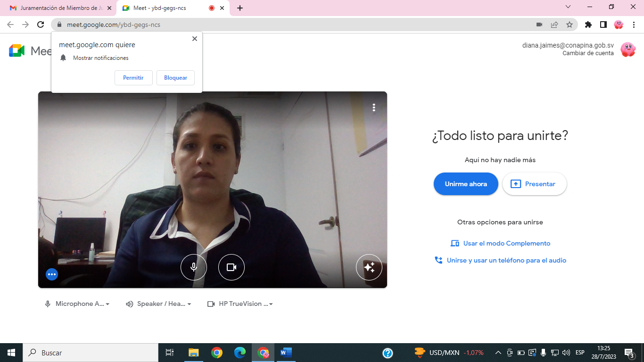644x362 pixels.
Task: Dismiss the notification permission popup
Action: [x=194, y=39]
